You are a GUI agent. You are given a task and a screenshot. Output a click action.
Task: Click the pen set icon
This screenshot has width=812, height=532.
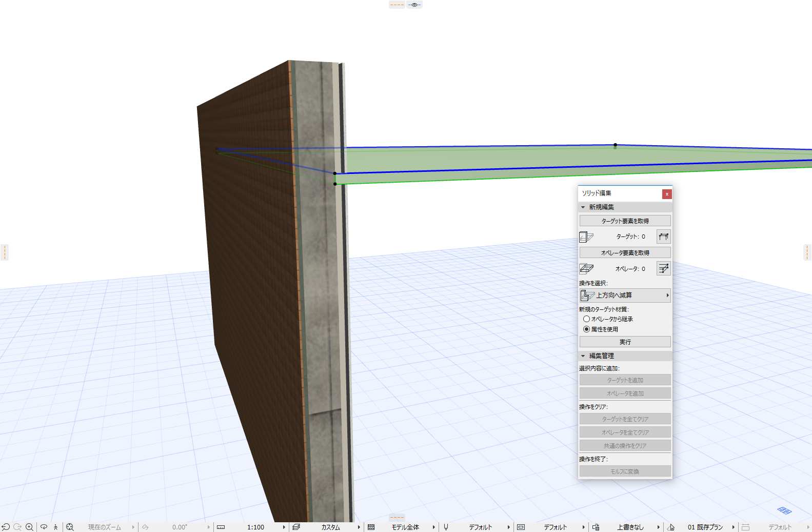pyautogui.click(x=446, y=527)
